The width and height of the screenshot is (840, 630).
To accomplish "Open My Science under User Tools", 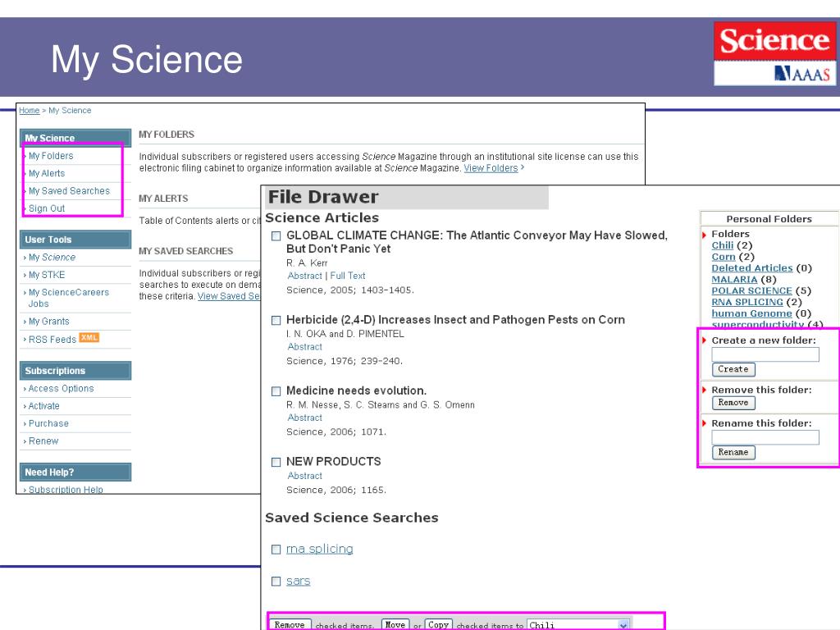I will (x=52, y=257).
